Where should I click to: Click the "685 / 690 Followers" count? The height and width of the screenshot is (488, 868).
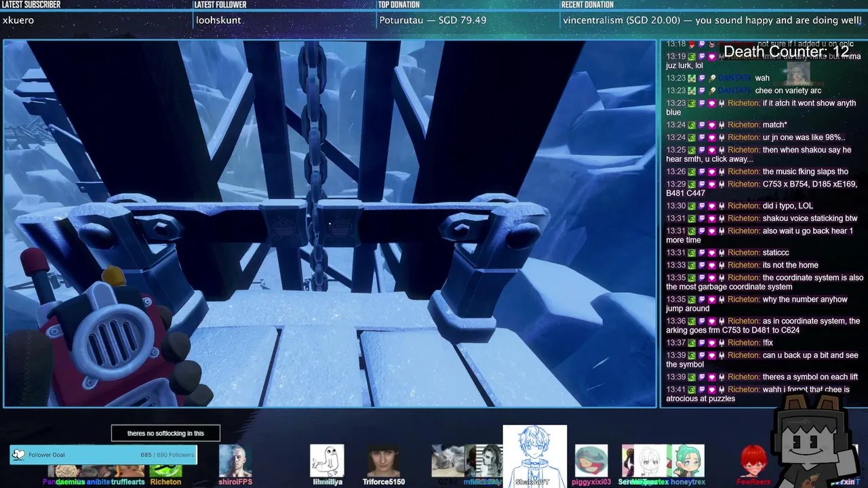[167, 455]
